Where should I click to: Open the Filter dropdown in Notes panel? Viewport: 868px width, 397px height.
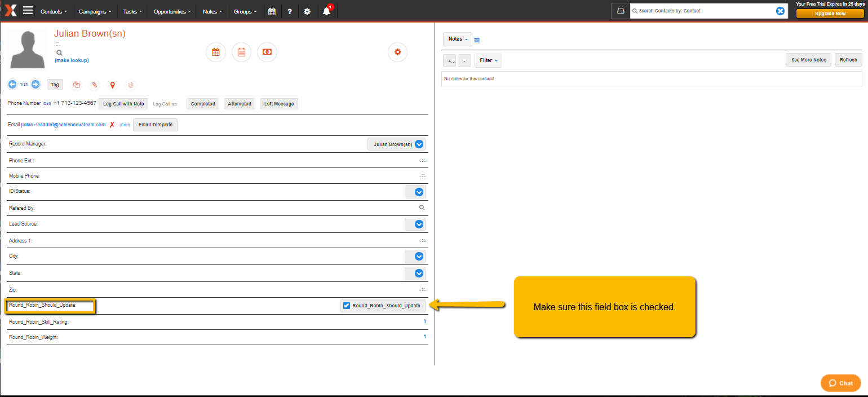click(x=488, y=60)
